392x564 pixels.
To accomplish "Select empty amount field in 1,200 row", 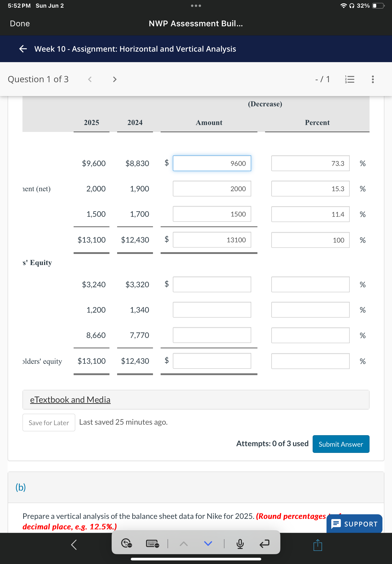I will (212, 310).
